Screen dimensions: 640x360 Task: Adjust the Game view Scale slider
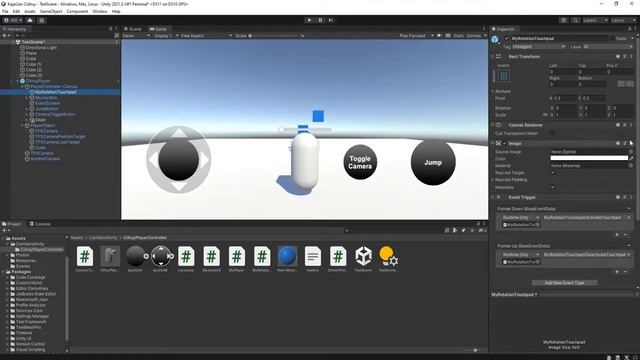[x=273, y=36]
